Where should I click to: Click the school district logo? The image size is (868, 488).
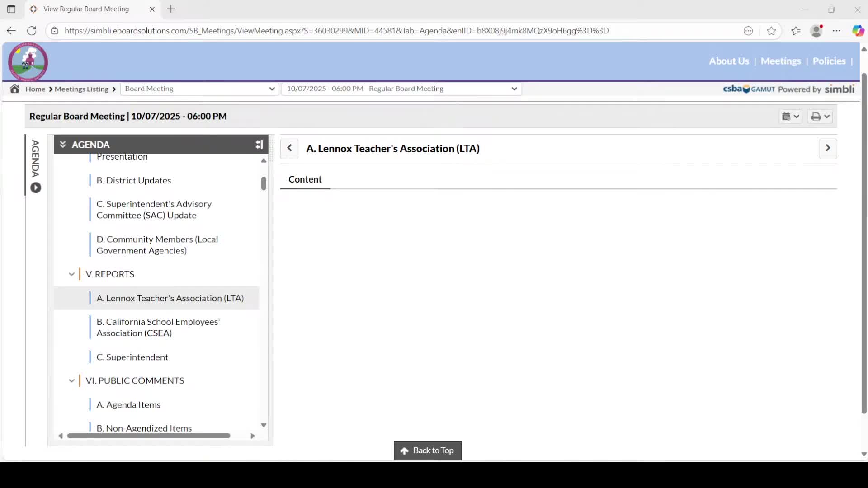point(28,62)
